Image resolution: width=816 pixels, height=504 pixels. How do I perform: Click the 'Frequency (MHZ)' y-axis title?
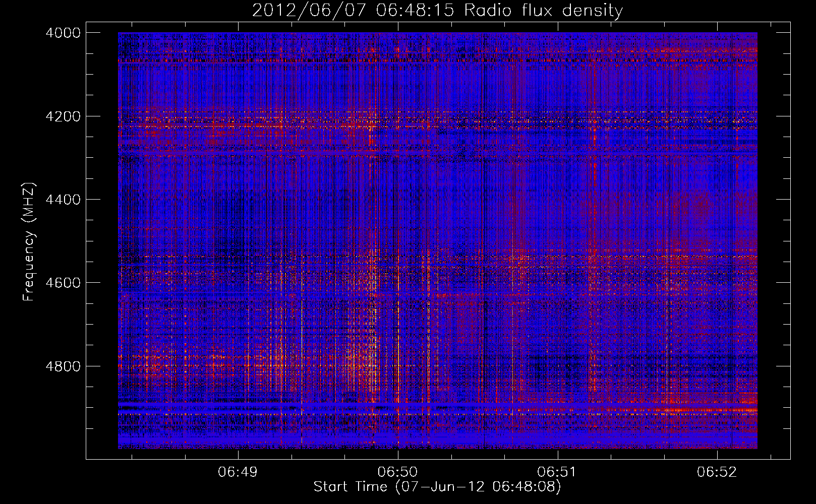29,242
